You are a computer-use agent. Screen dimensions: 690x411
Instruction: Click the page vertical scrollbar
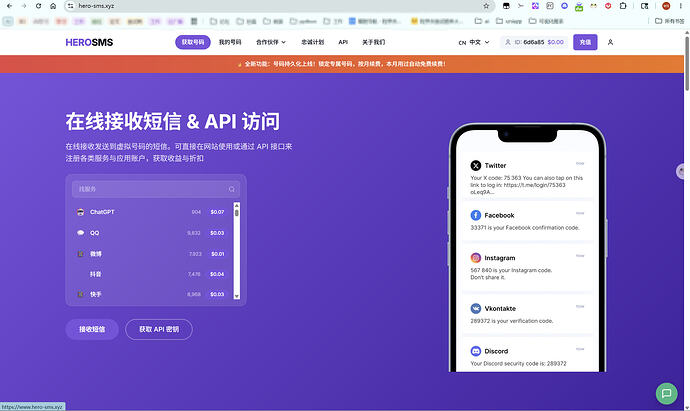coord(686,64)
